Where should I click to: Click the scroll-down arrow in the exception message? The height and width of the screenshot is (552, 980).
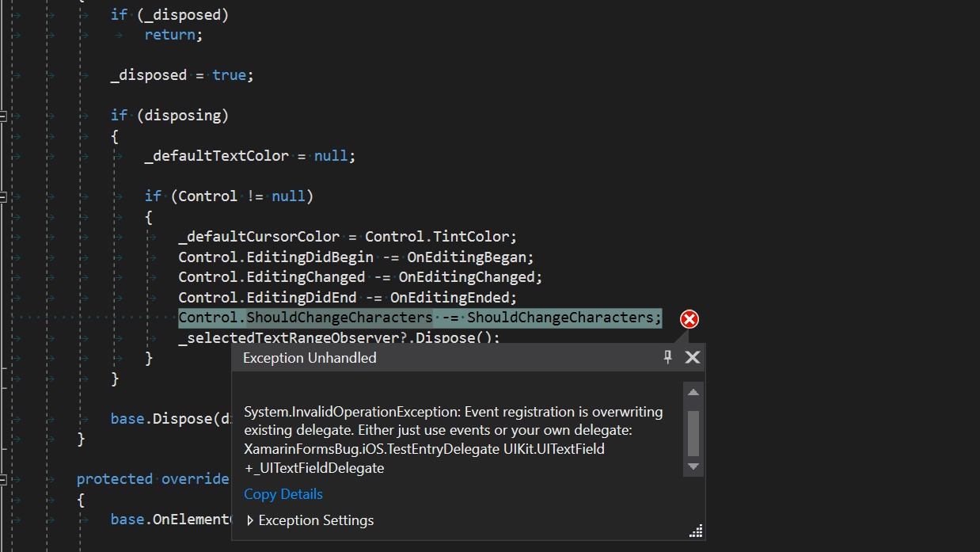pos(693,466)
